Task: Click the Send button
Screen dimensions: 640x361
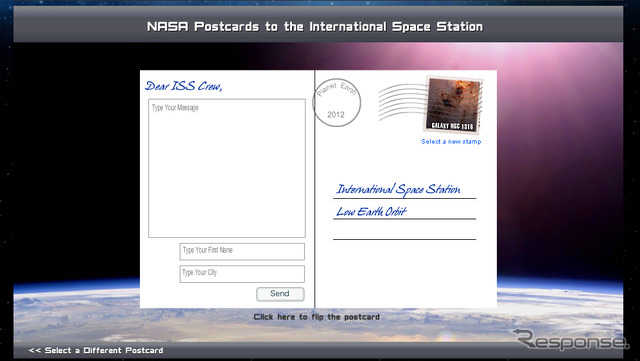Action: [x=280, y=294]
